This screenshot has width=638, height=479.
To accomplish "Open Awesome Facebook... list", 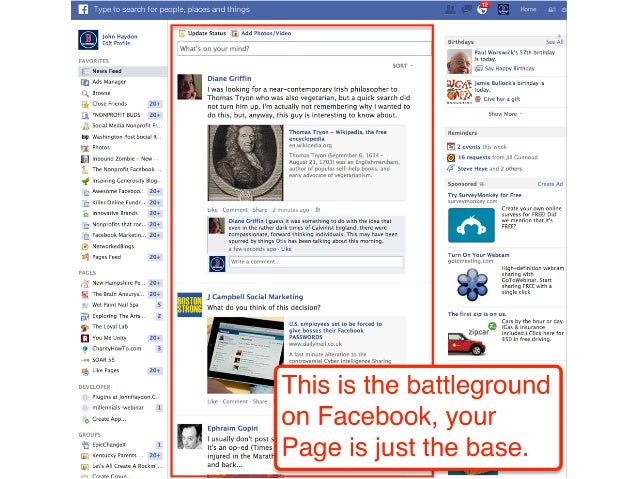I will coord(118,191).
